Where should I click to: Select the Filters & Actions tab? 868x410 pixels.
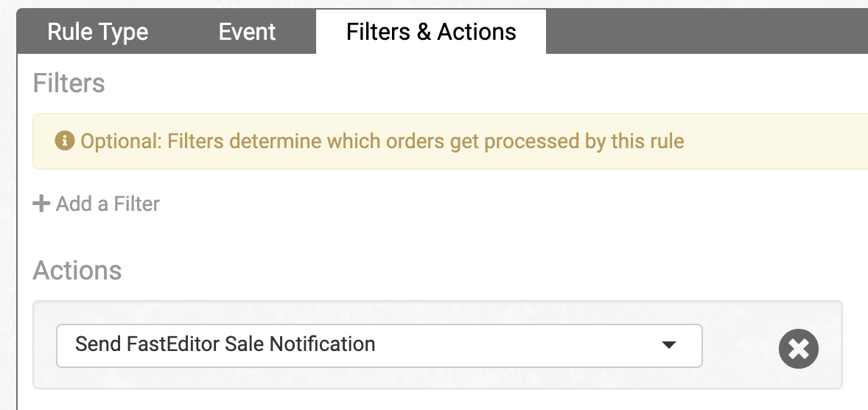click(431, 32)
